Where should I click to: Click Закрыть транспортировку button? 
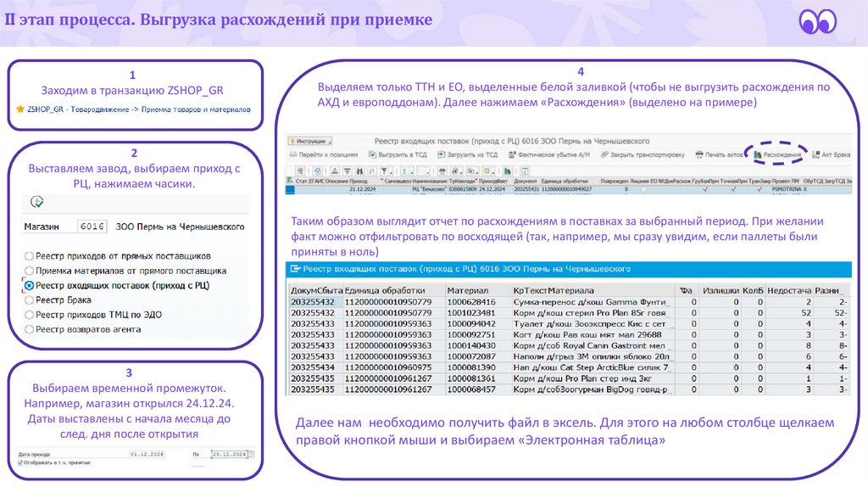[x=643, y=155]
